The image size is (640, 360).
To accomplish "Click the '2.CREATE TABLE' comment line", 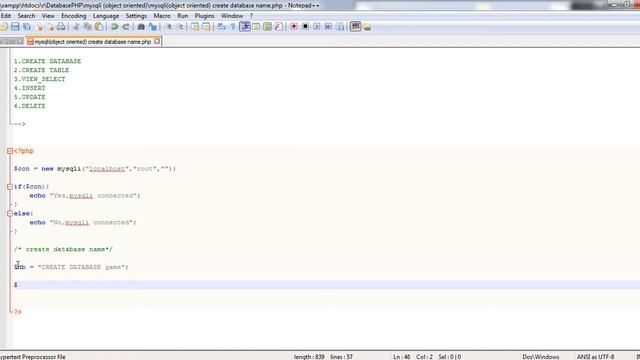I will tap(41, 70).
